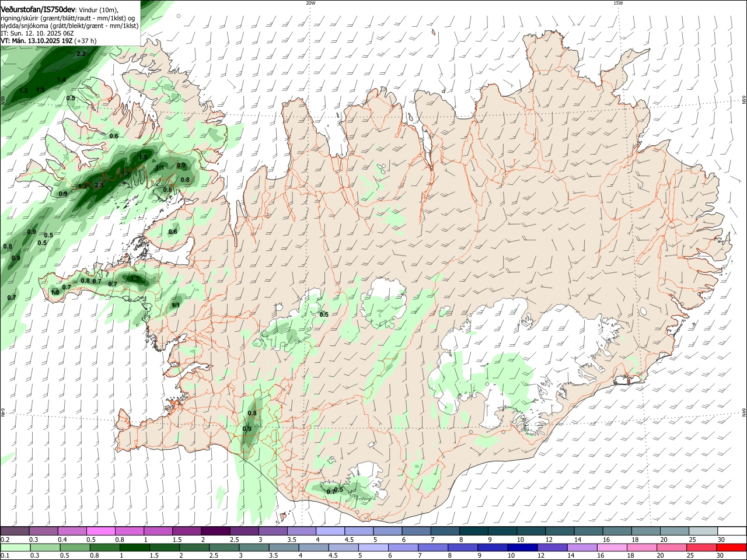The height and width of the screenshot is (560, 747).
Task: Click the 0.2 label in the upper legend
Action: (x=5, y=540)
